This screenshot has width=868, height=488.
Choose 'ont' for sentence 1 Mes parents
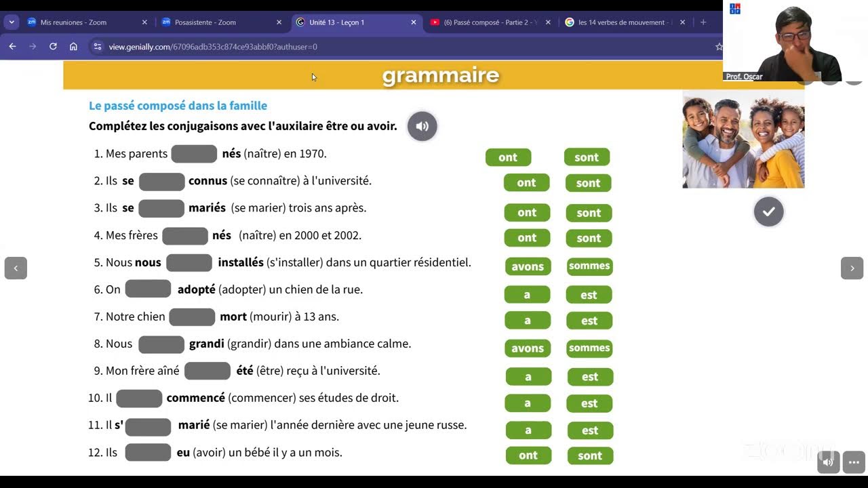(x=508, y=157)
